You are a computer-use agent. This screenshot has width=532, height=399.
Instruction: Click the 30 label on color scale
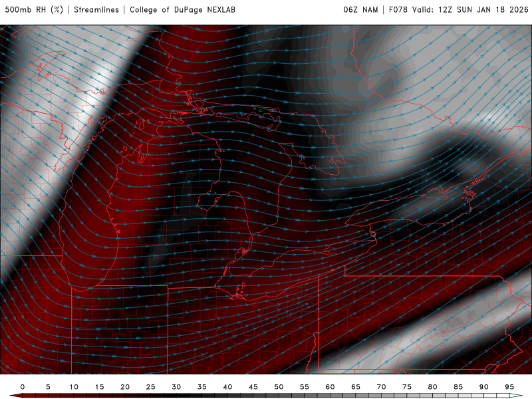[176, 387]
